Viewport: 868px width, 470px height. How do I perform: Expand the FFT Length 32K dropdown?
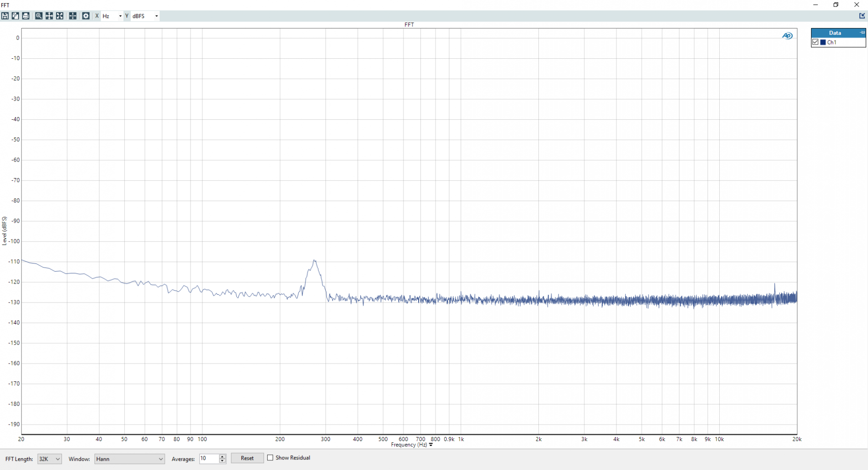[x=50, y=459]
